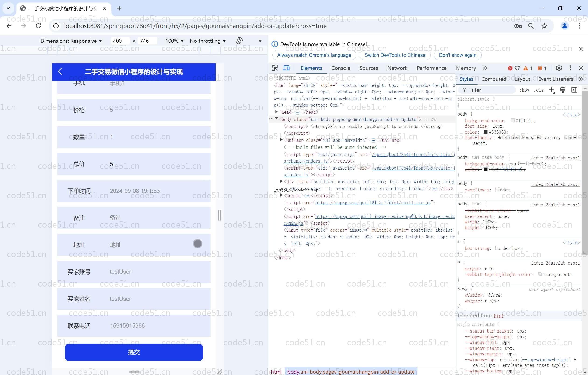Screen dimensions: 588x375
Task: Collapse the body element node
Action: (276, 119)
